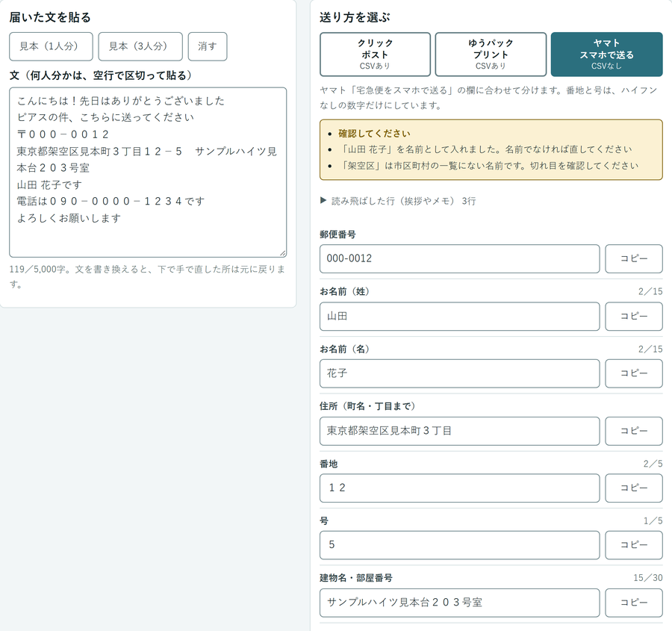Screen dimensions: 672x631
Task: Click the 15／30 counter for 建物名
Action: click(647, 578)
